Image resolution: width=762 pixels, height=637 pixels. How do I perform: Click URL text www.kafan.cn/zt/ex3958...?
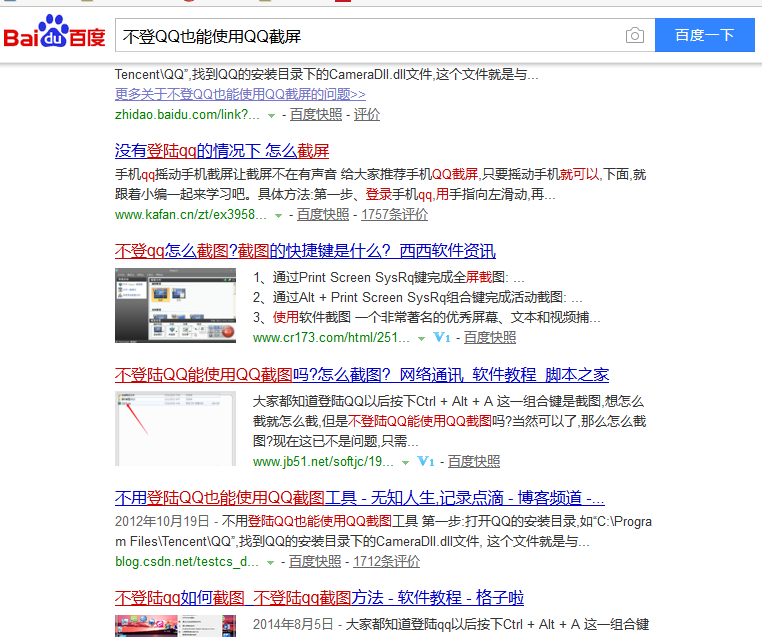[191, 214]
